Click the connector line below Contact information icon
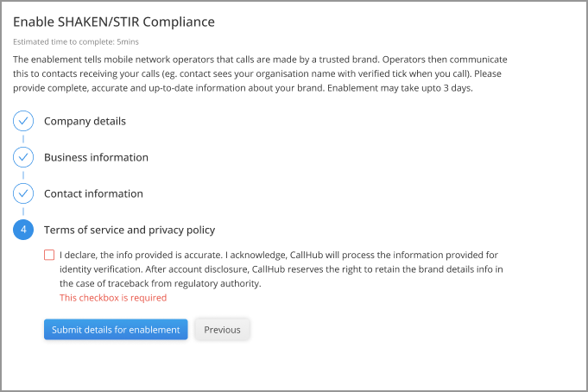The image size is (588, 392). pos(23,212)
